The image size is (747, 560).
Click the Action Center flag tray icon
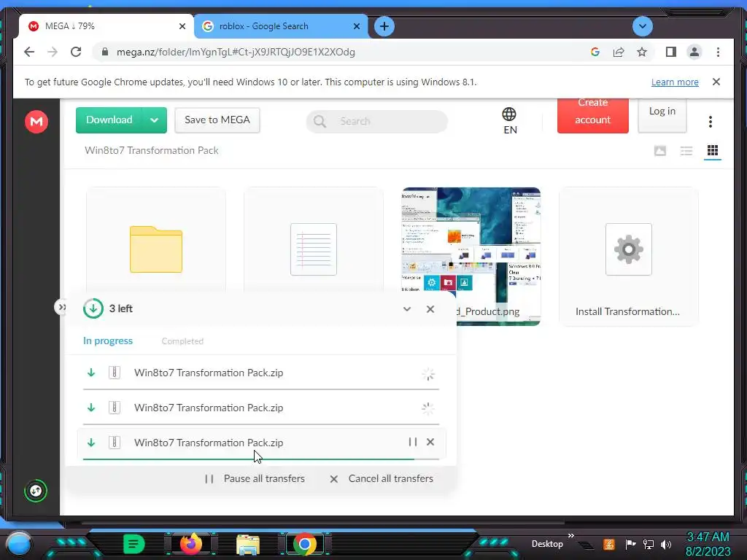coord(630,544)
